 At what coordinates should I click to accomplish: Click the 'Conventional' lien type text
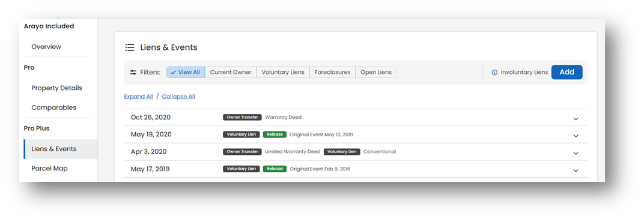coord(380,152)
